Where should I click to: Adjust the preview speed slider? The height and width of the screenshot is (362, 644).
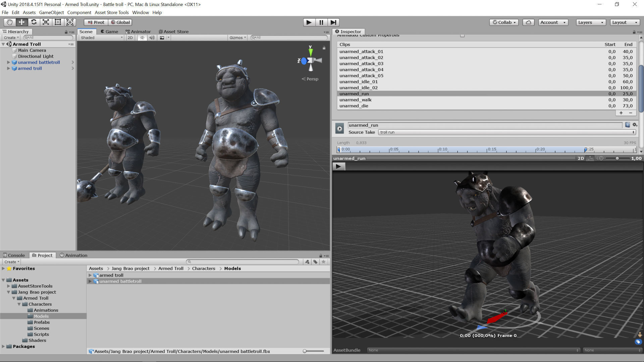617,158
